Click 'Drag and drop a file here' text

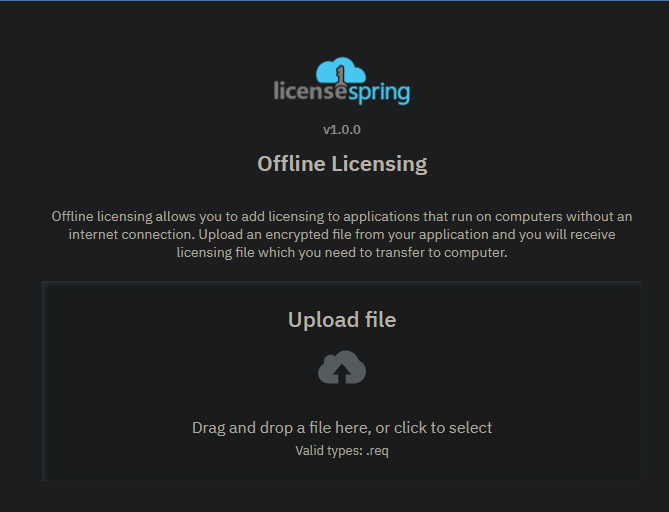point(282,428)
